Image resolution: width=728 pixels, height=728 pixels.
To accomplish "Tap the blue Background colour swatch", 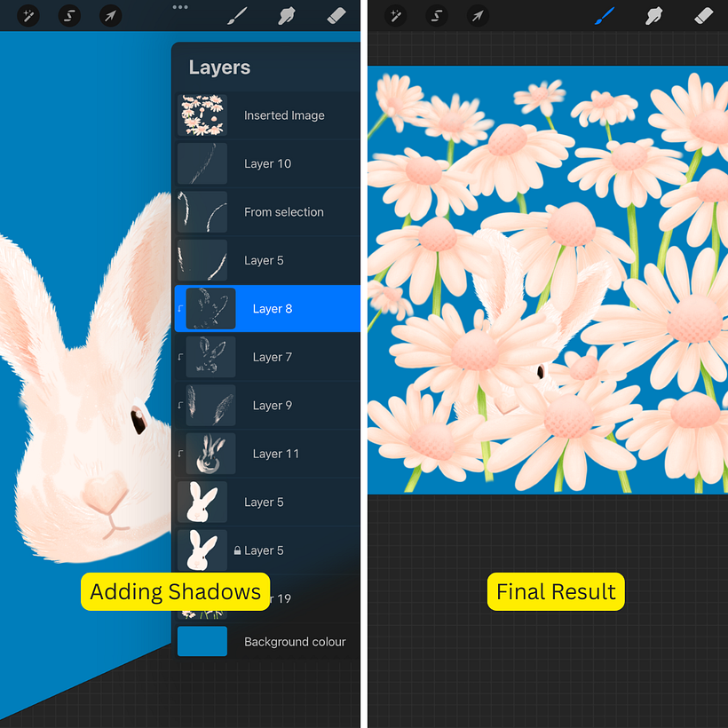I will pos(202,642).
